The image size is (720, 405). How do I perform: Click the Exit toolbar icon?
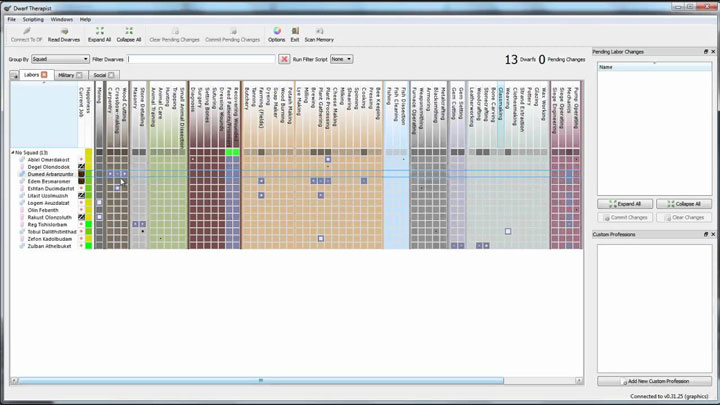point(295,31)
